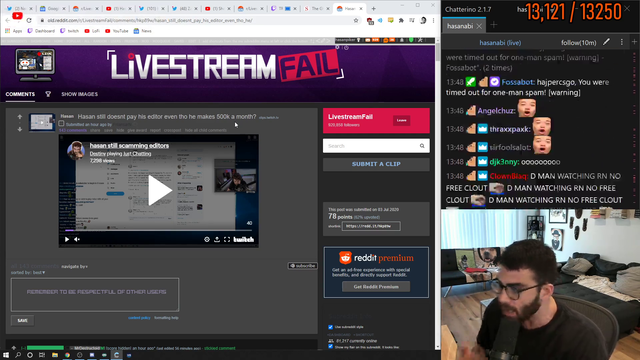Viewport: 640px width, 360px height.
Task: Open Windows Start menu
Action: 6,355
